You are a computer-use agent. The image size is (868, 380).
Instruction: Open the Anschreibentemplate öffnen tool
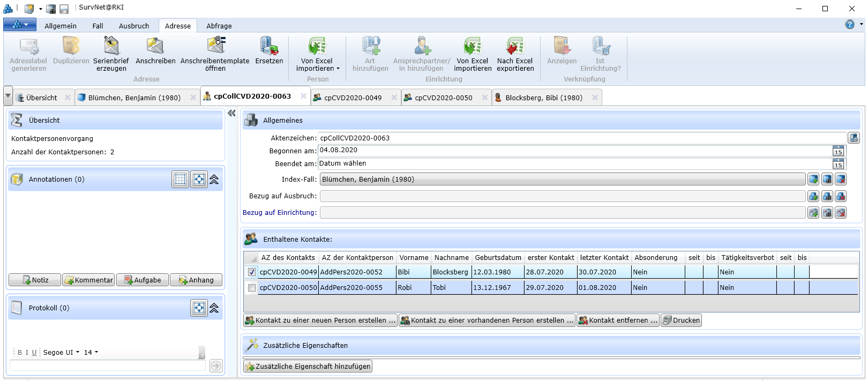[215, 47]
